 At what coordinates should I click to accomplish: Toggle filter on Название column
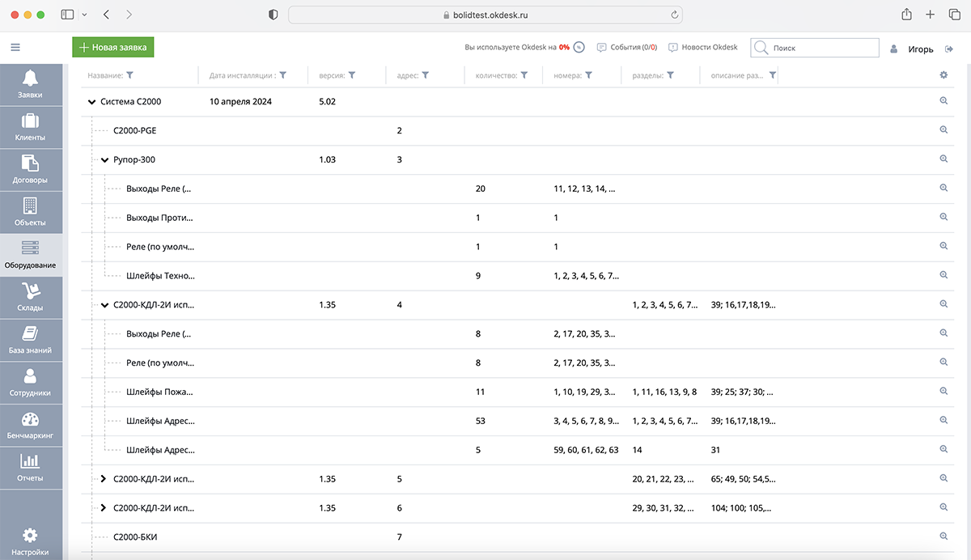click(130, 75)
